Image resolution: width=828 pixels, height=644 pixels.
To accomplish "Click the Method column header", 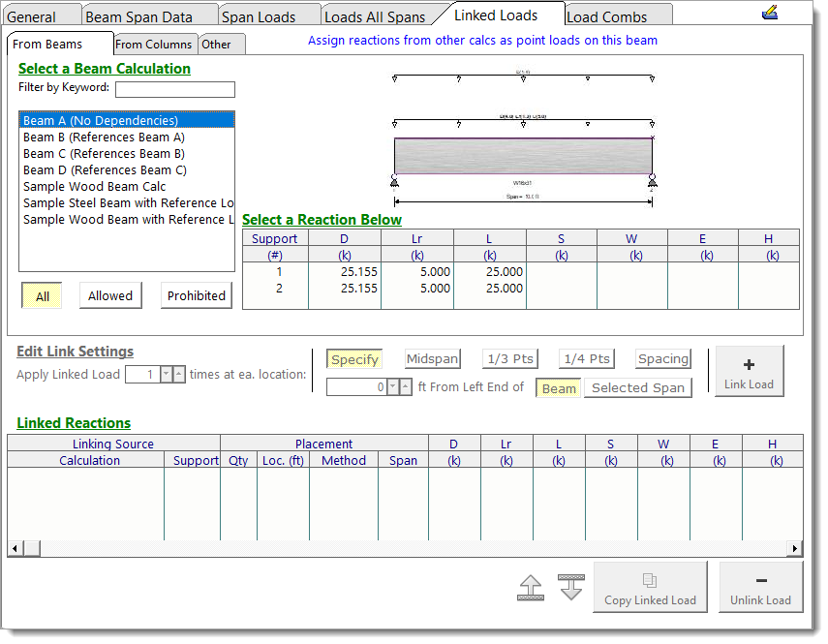I will [344, 460].
